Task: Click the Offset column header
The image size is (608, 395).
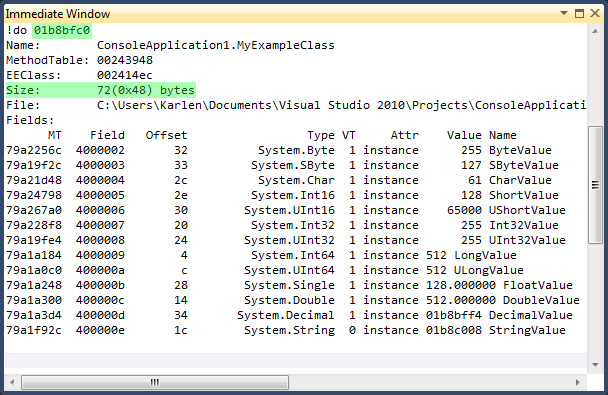Action: click(166, 135)
